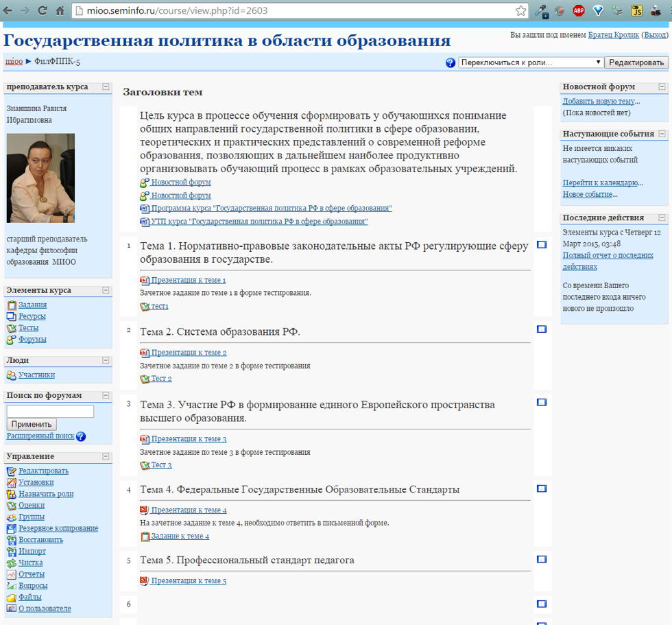Click the Выход logout link
The width and height of the screenshot is (672, 625).
(x=654, y=35)
